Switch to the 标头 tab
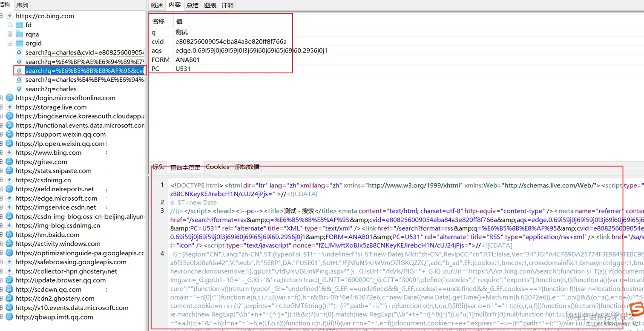644x331 pixels. [158, 167]
